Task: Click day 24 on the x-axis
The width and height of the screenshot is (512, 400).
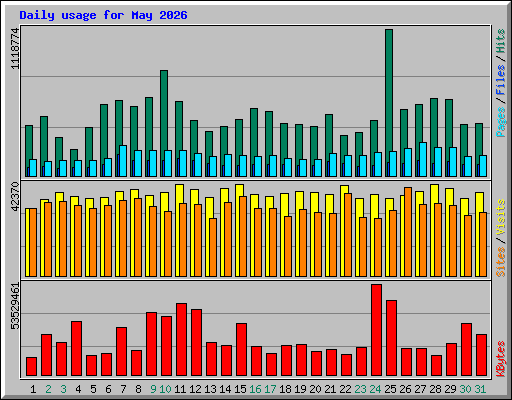Action: (375, 389)
